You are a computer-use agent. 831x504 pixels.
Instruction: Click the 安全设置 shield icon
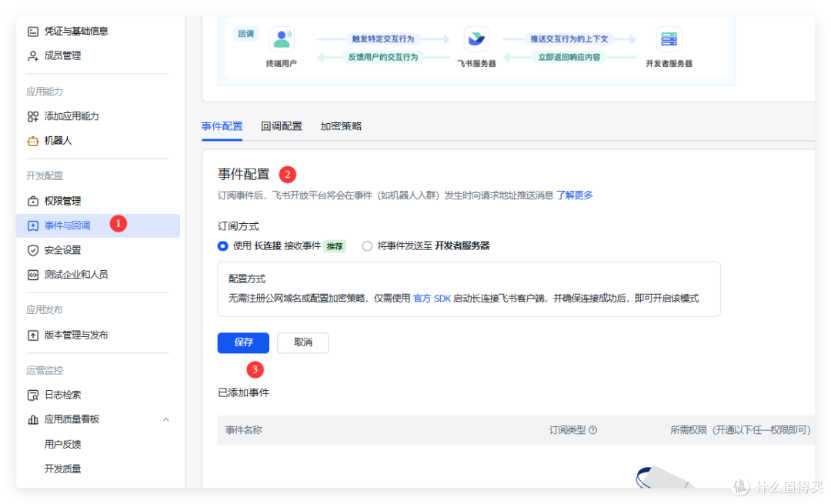(x=33, y=250)
